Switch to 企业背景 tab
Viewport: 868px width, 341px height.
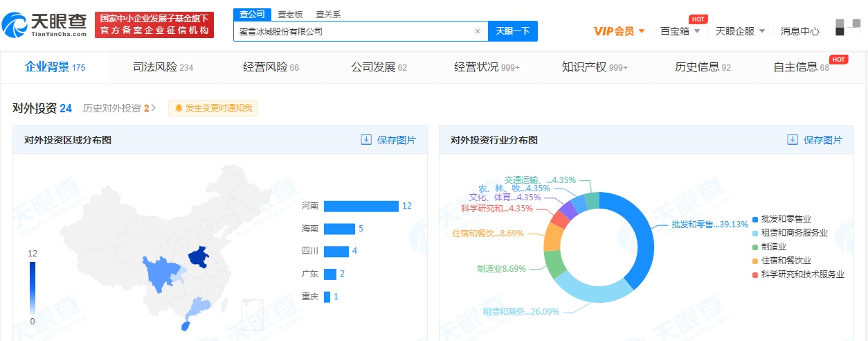pyautogui.click(x=55, y=67)
